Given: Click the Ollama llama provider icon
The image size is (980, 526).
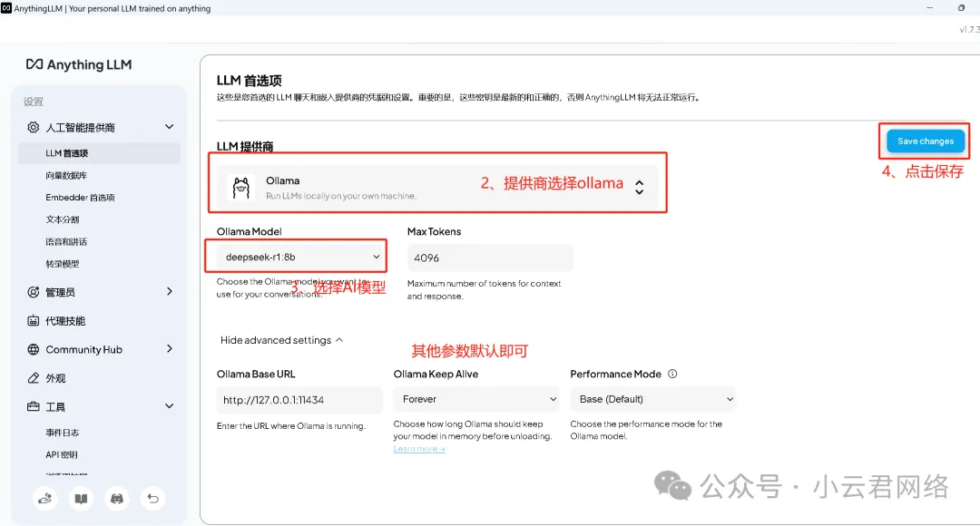Looking at the screenshot, I should coord(241,188).
